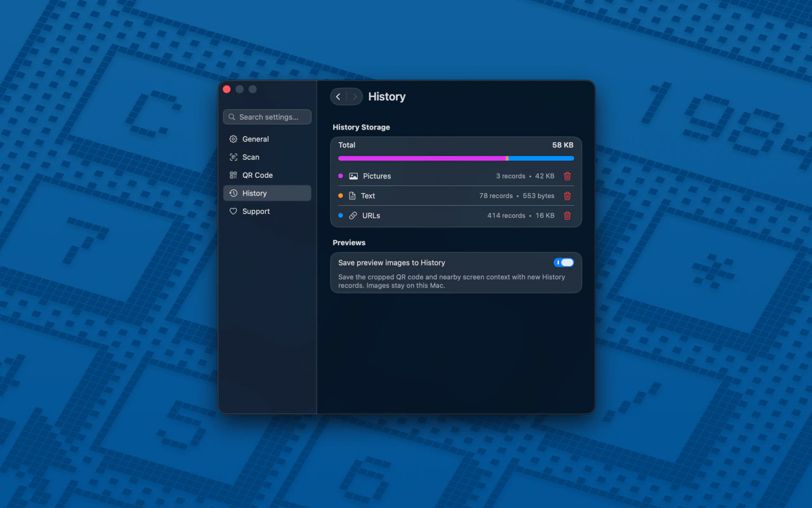Image resolution: width=812 pixels, height=508 pixels.
Task: Click the "553 bytes" Text size value
Action: pos(539,196)
